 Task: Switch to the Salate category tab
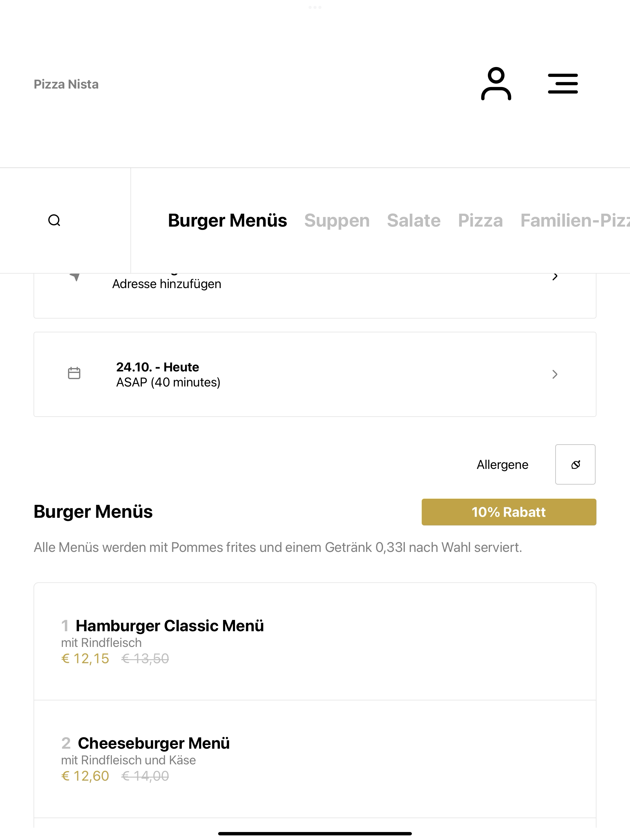click(414, 220)
